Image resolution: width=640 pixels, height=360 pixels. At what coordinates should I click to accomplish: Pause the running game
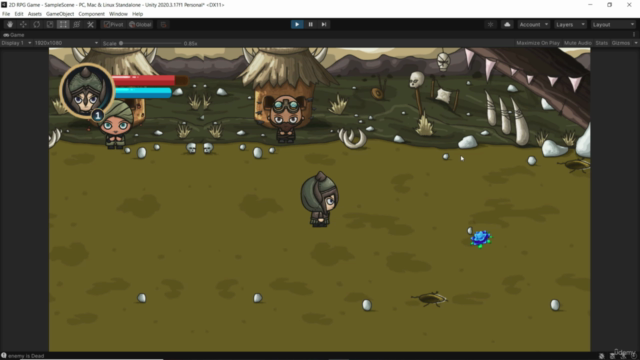(x=310, y=24)
